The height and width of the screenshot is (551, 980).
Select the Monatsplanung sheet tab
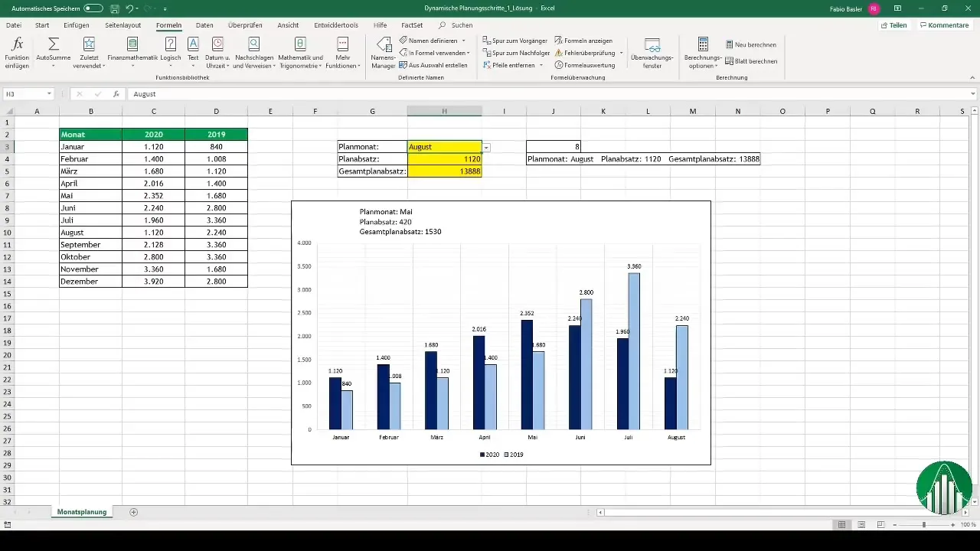click(x=82, y=511)
